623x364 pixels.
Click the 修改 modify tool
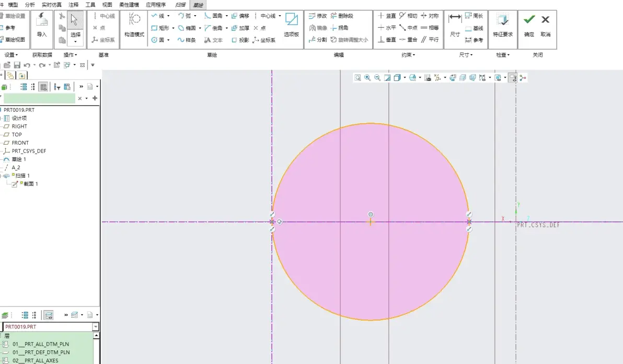318,16
